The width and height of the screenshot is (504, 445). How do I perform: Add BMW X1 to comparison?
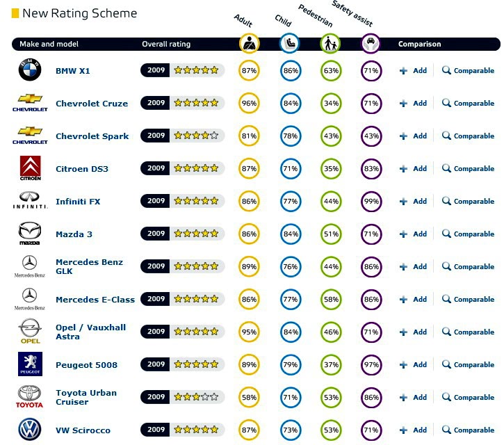click(x=414, y=70)
